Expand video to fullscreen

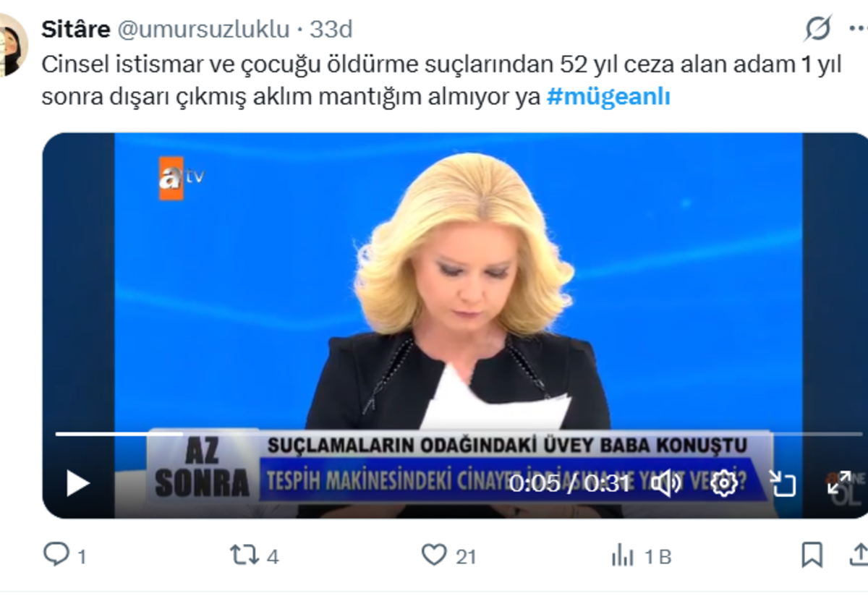[x=839, y=483]
